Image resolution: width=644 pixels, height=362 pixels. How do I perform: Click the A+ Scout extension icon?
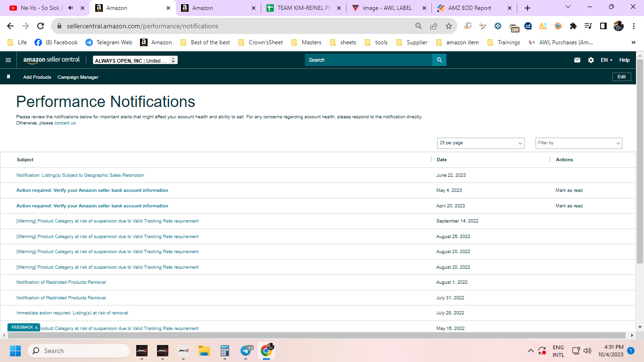pyautogui.click(x=543, y=26)
